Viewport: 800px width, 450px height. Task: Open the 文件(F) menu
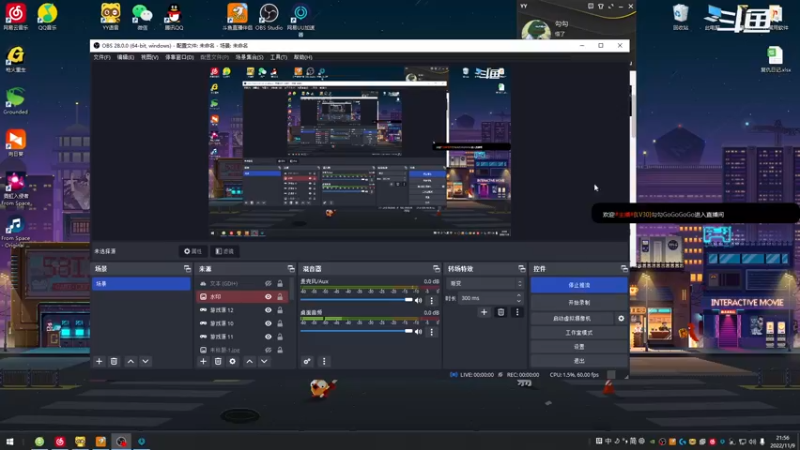pos(102,57)
